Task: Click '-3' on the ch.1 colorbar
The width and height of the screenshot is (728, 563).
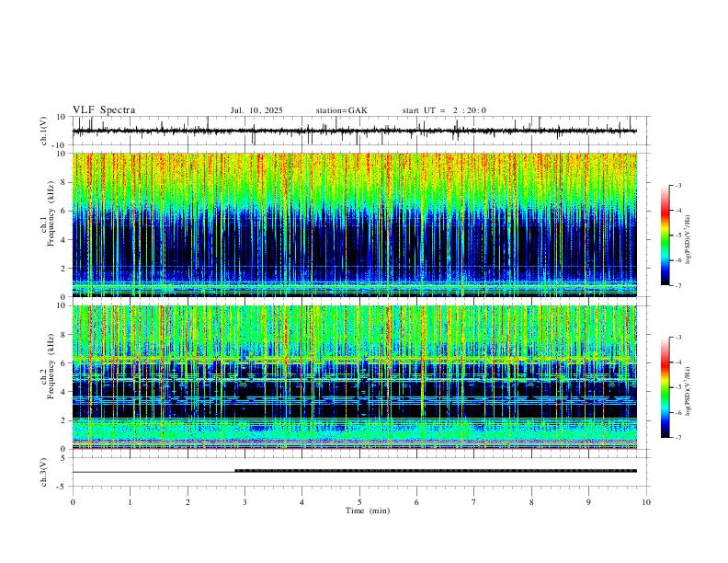Action: click(677, 185)
